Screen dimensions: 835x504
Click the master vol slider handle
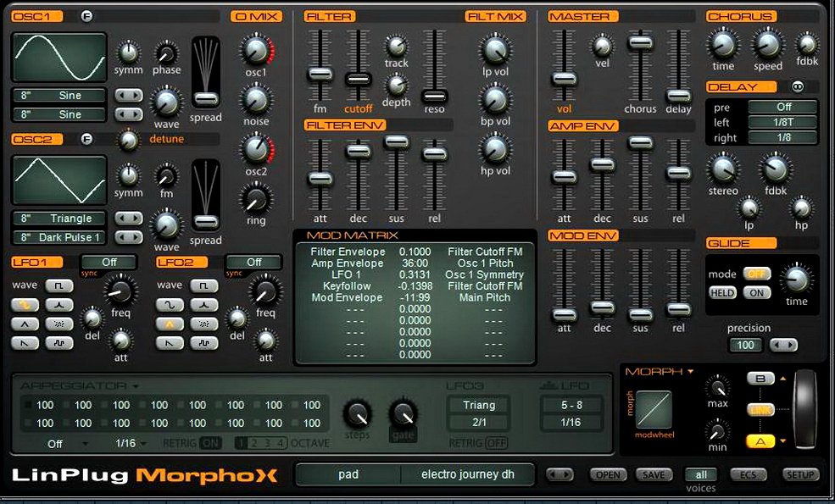pos(564,80)
